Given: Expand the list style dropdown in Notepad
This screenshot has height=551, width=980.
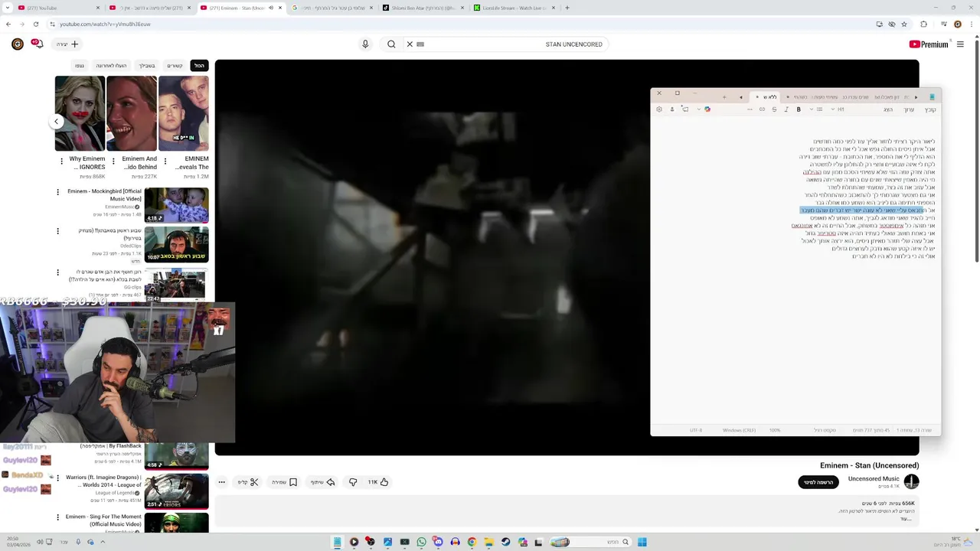Looking at the screenshot, I should (x=811, y=109).
